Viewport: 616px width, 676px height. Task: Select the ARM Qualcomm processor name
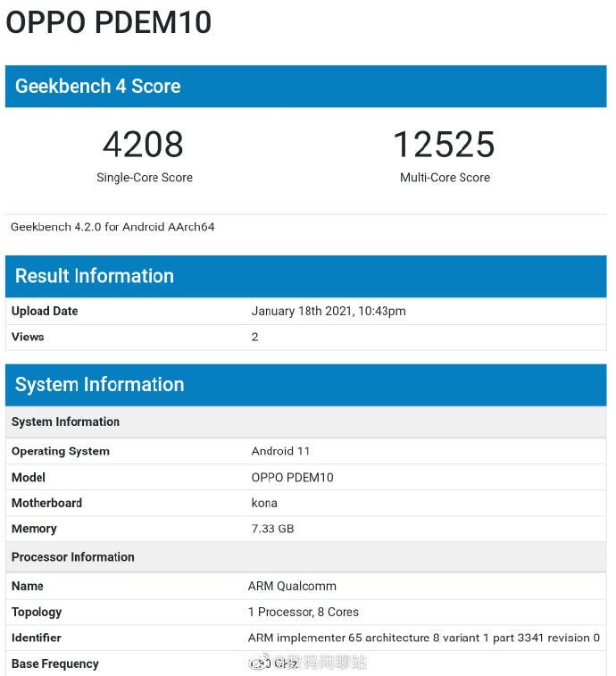[x=292, y=586]
